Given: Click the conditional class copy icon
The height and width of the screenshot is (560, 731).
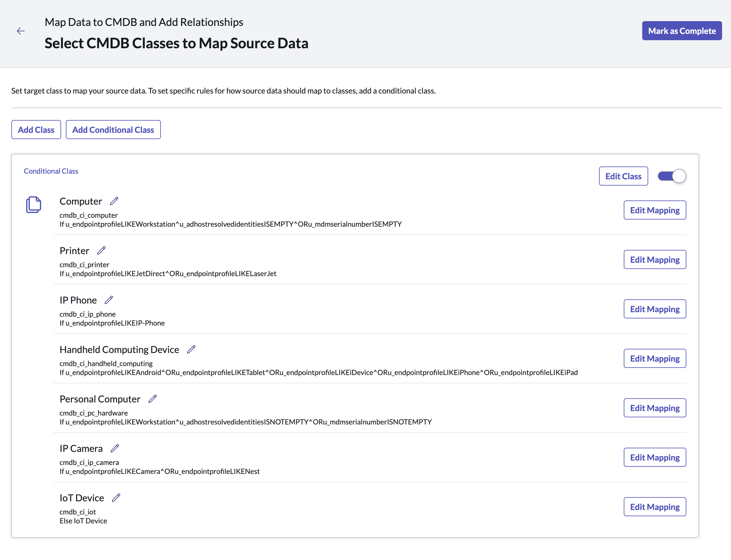Looking at the screenshot, I should pos(33,204).
